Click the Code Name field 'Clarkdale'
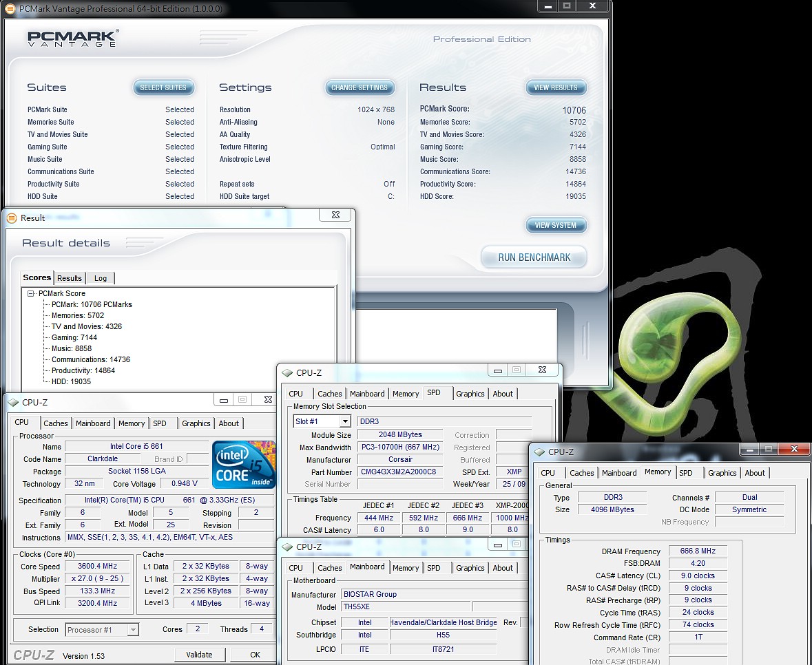The image size is (812, 665). [x=103, y=458]
